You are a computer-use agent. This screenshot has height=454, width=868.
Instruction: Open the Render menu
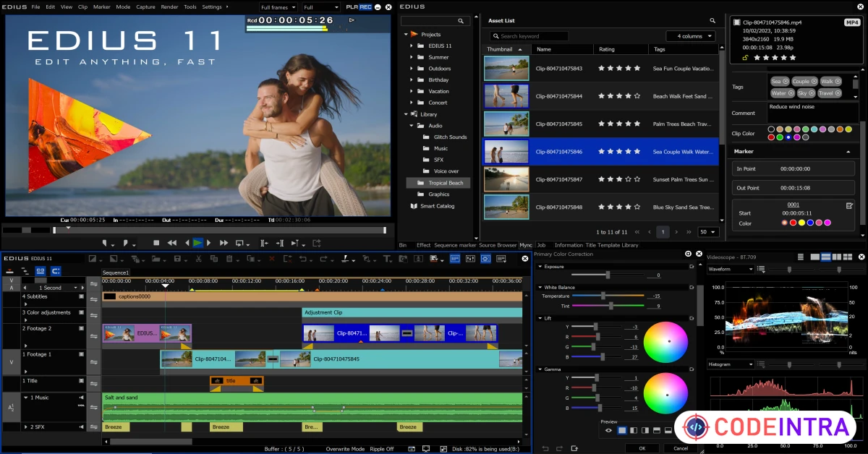tap(169, 7)
